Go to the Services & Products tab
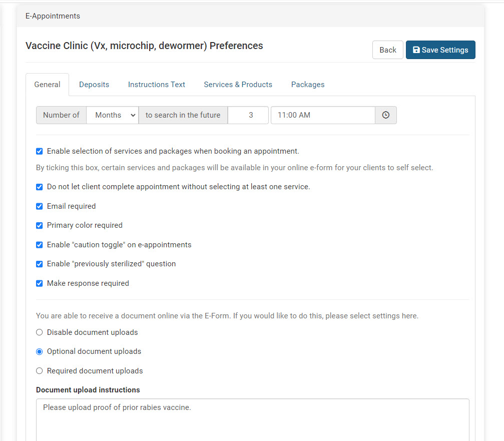Screen dimensions: 504x441 [238, 85]
